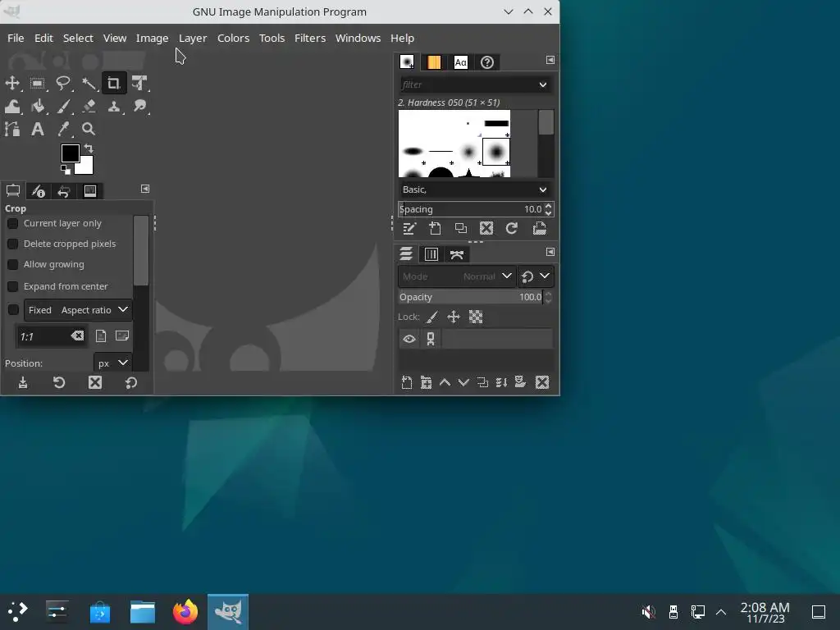Select the Crop tool
Image resolution: width=840 pixels, height=630 pixels.
(113, 83)
